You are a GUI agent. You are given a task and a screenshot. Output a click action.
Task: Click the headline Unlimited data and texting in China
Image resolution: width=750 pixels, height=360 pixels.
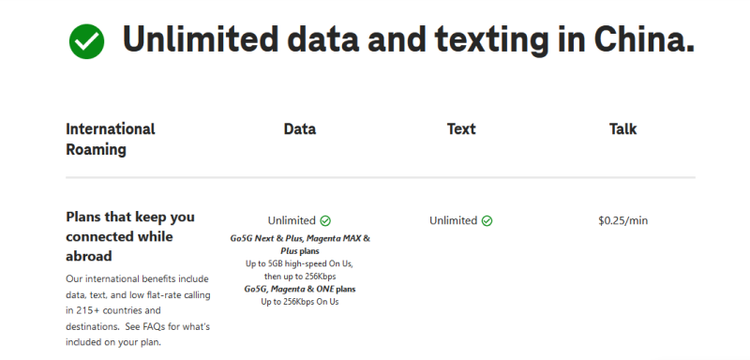click(x=408, y=40)
